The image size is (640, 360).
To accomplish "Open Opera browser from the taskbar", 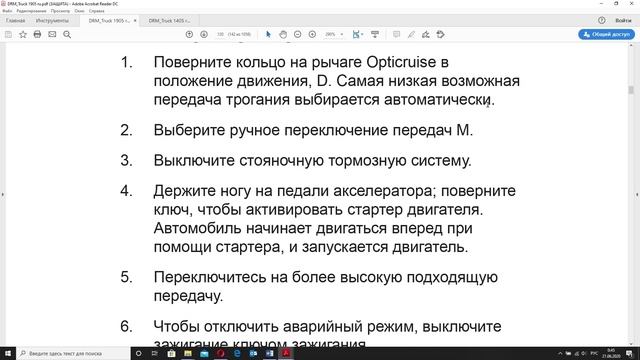I will pyautogui.click(x=221, y=353).
